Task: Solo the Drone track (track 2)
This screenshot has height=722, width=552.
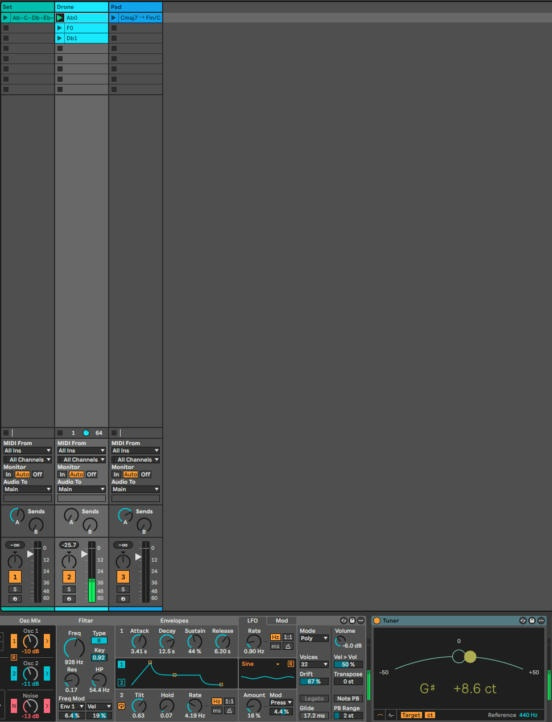Action: (x=69, y=589)
